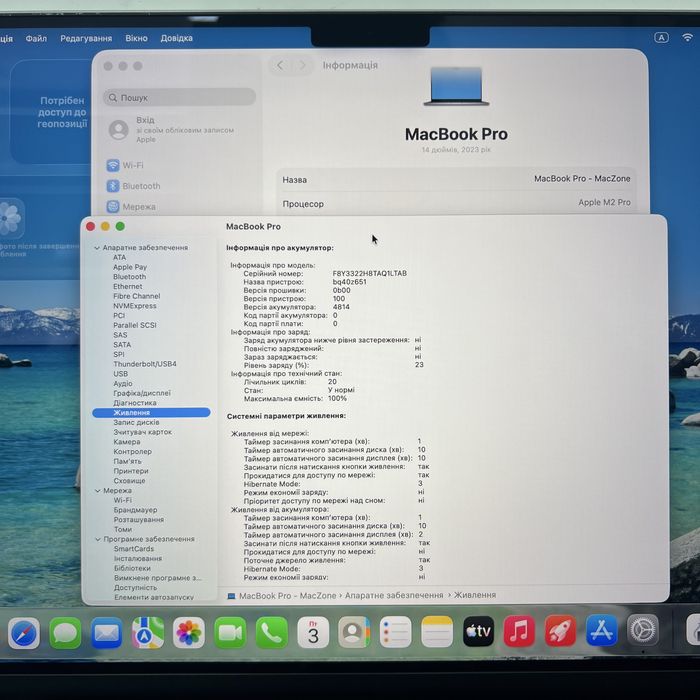Image resolution: width=700 pixels, height=700 pixels.
Task: Click MacBook Pro laptop image in Інформація
Action: click(456, 86)
